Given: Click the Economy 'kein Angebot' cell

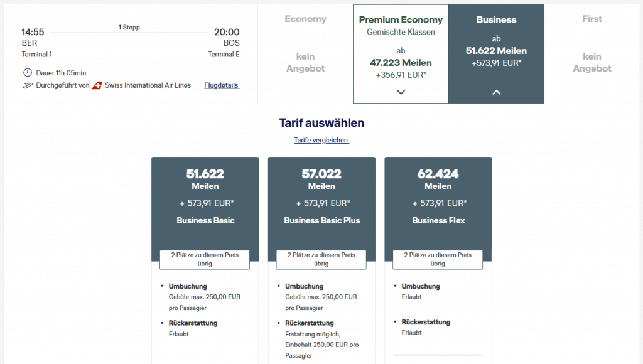Looking at the screenshot, I should [x=305, y=62].
